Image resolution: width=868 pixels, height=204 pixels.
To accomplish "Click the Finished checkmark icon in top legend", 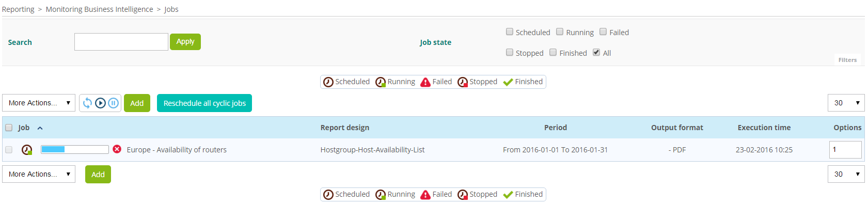I will point(508,82).
